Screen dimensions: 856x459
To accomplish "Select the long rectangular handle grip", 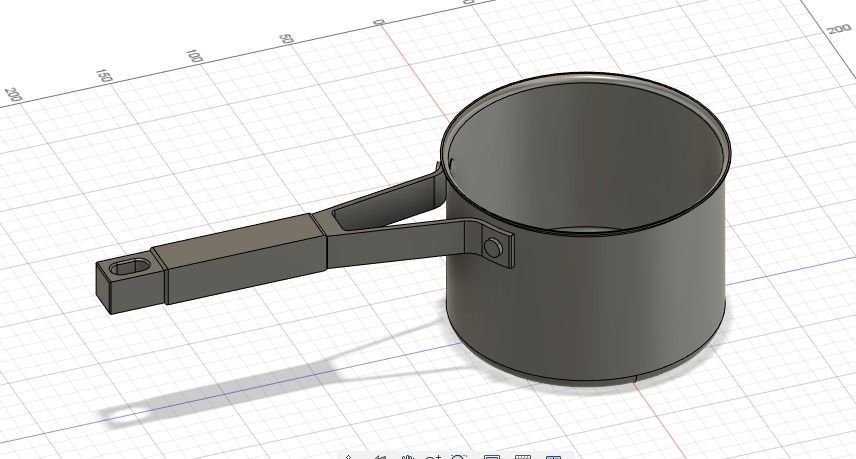I will (x=240, y=258).
